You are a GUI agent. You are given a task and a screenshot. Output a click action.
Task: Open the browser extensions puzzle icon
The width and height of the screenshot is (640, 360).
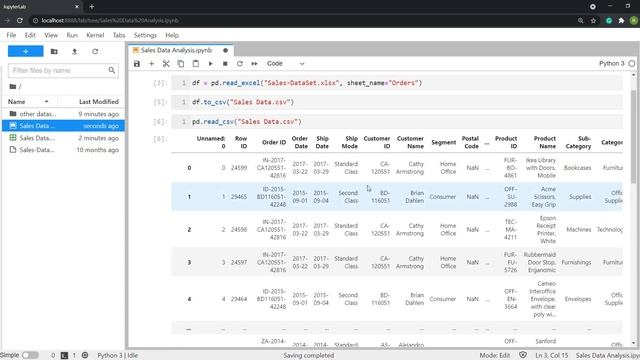tap(621, 20)
